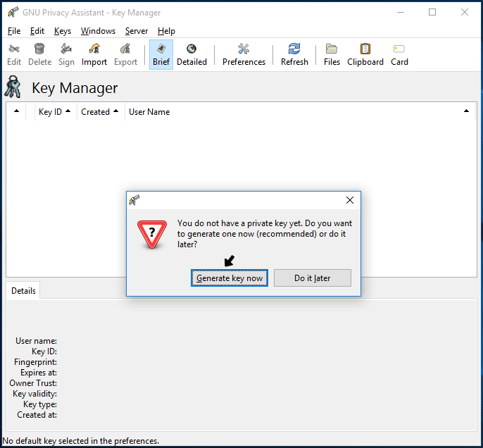Select the Details tab

tap(23, 290)
